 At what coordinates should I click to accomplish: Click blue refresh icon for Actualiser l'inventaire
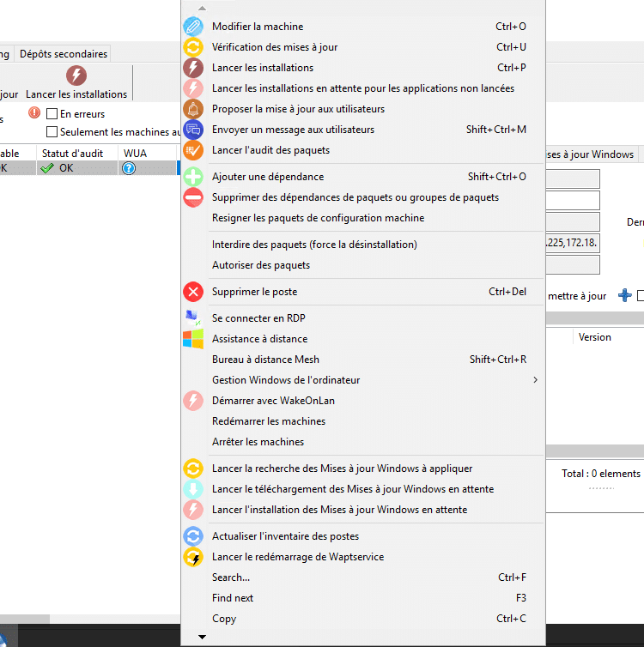pos(193,536)
